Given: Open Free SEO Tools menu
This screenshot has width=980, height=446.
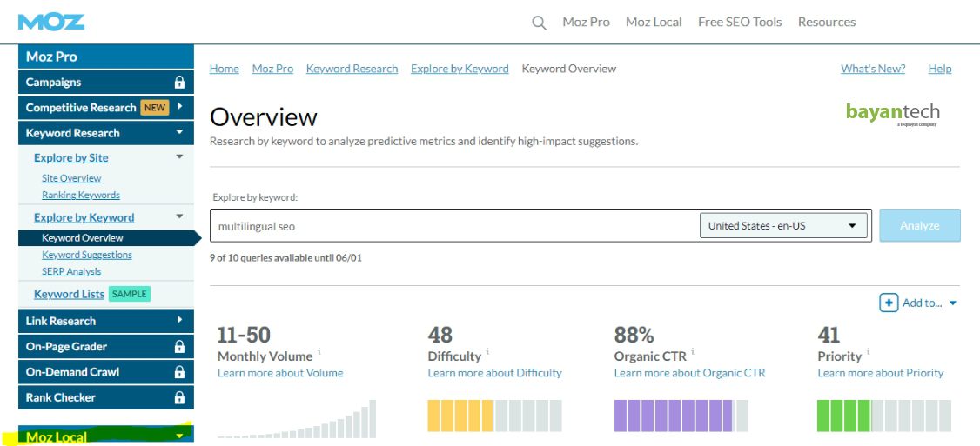Looking at the screenshot, I should point(740,22).
